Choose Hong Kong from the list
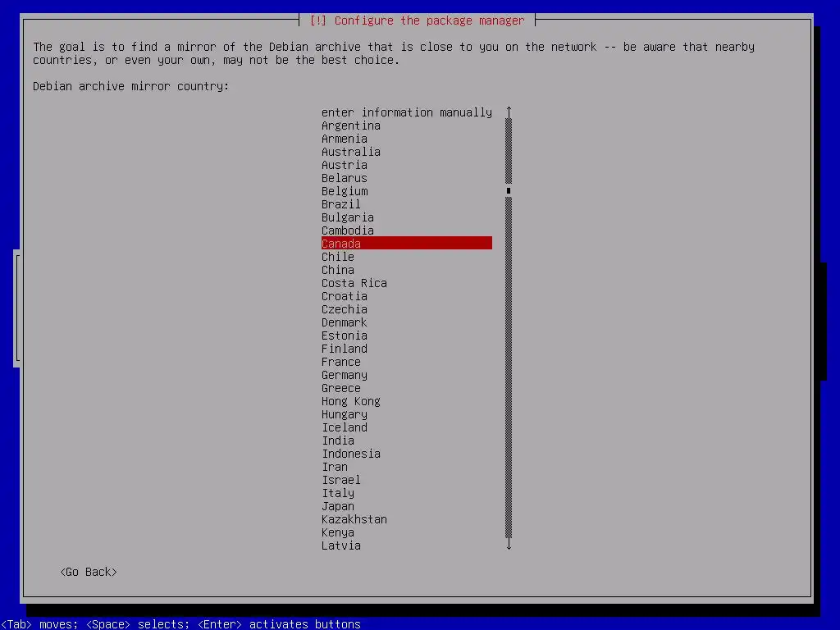Viewport: 840px width, 630px height. [x=407, y=401]
